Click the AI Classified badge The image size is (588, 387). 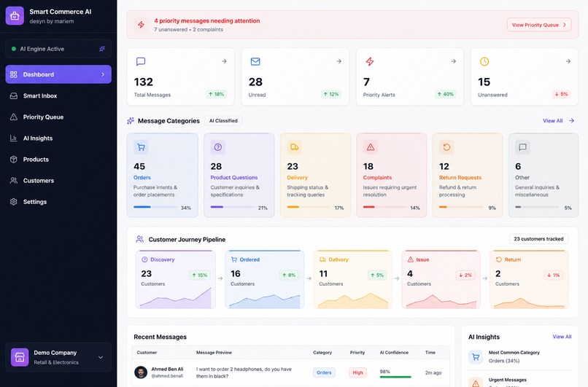tap(223, 121)
